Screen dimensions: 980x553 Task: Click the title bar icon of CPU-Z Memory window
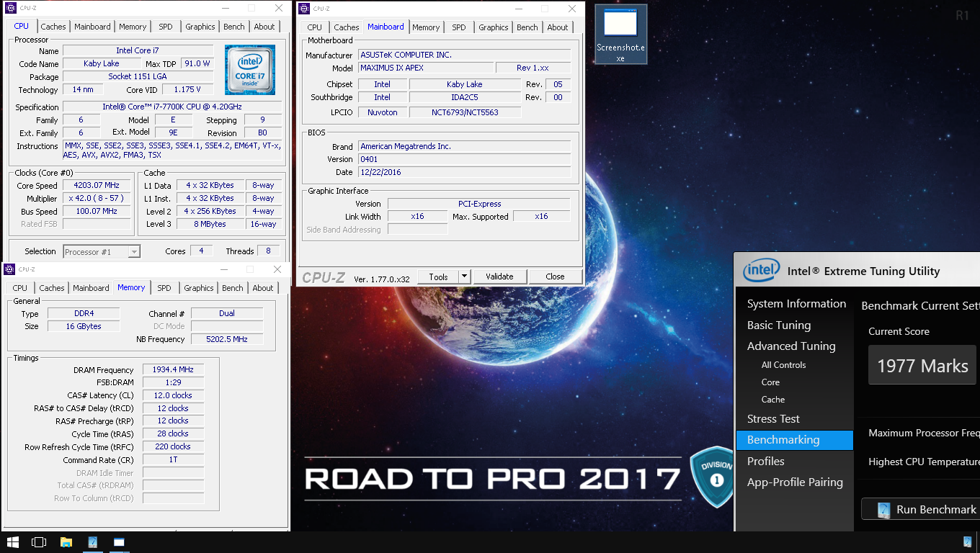pyautogui.click(x=9, y=269)
